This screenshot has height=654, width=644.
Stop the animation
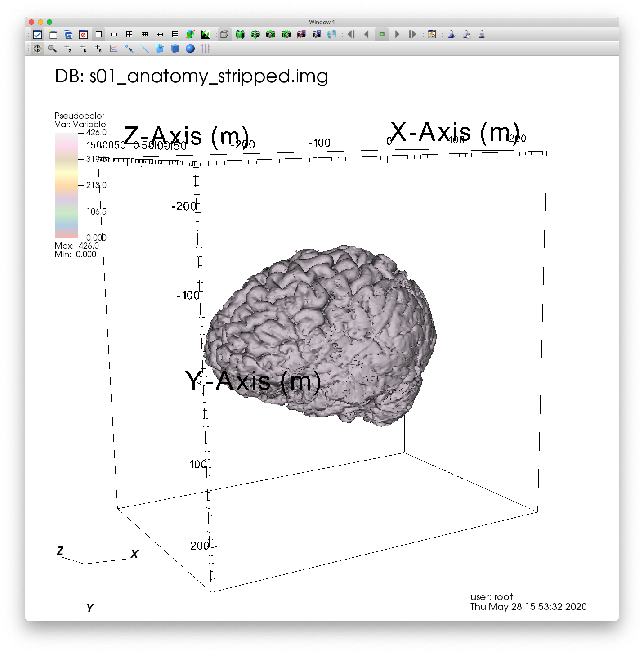click(382, 34)
